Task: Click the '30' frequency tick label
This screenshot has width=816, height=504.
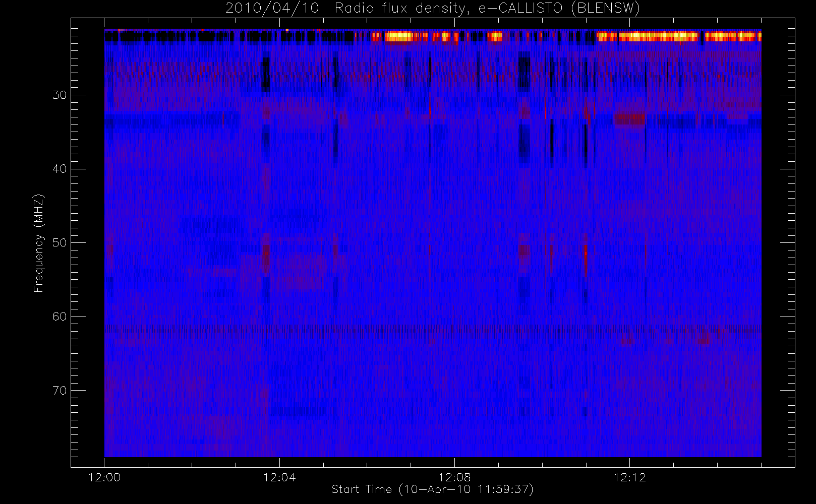Action: 60,95
